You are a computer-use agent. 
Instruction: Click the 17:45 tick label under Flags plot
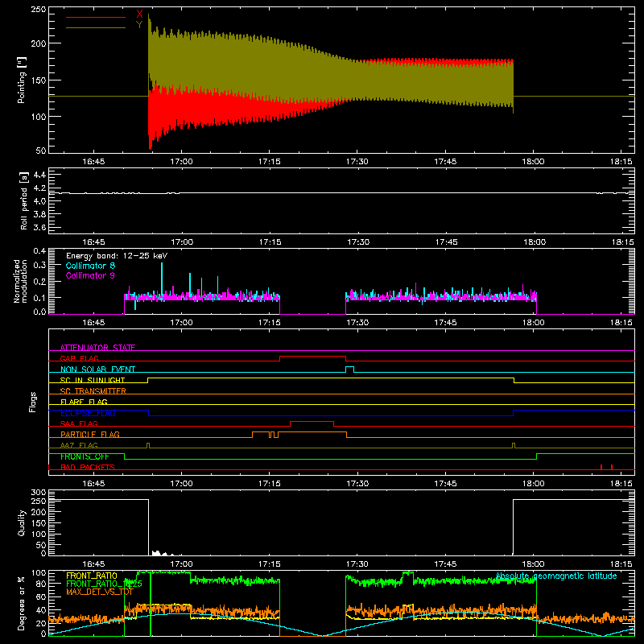pos(445,484)
